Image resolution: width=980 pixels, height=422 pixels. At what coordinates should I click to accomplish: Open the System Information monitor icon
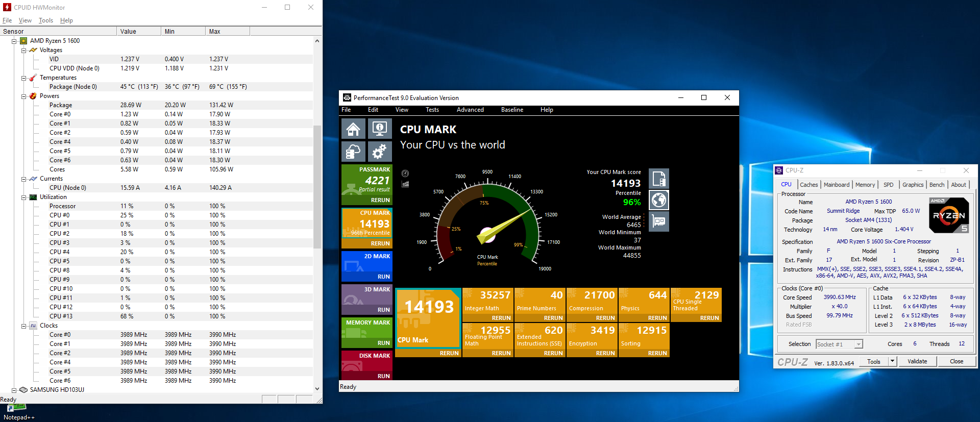pyautogui.click(x=379, y=129)
